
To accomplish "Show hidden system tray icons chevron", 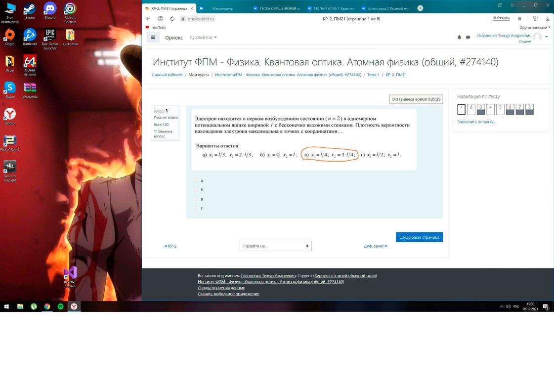I will [501, 306].
